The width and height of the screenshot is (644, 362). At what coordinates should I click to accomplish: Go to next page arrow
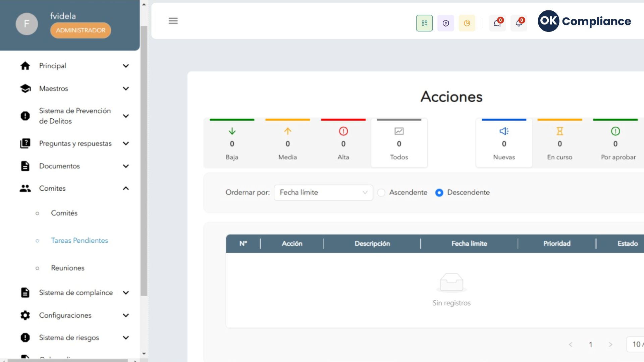[610, 345]
